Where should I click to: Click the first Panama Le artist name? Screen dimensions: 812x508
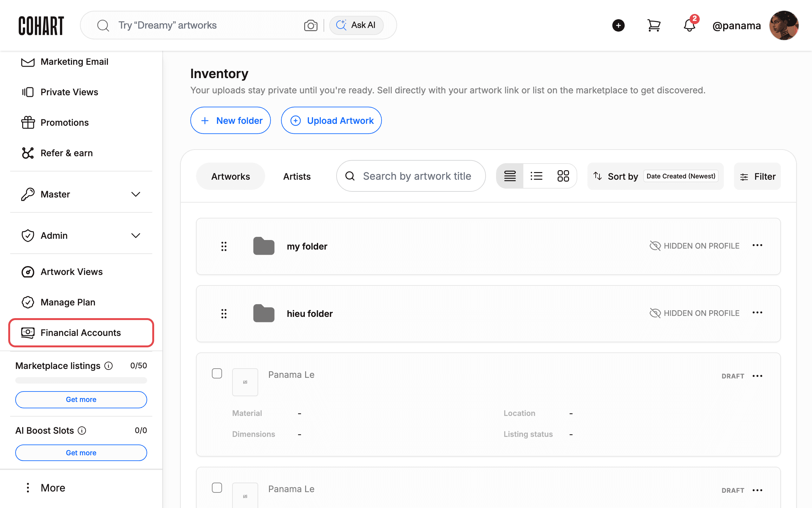pyautogui.click(x=291, y=375)
